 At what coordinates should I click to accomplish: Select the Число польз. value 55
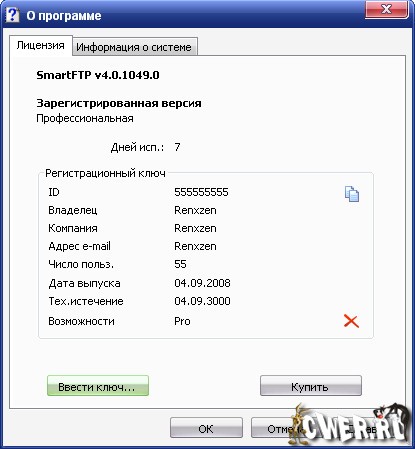click(180, 264)
